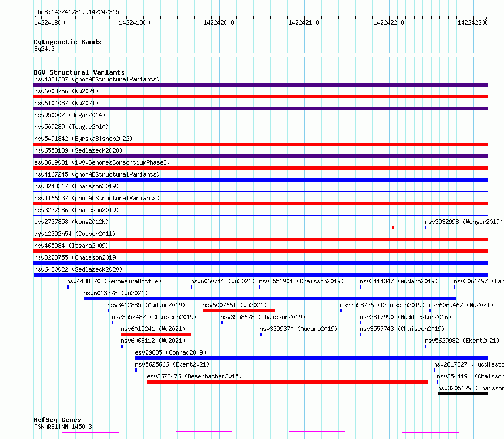Click the TSNARE1|NM_145003 gene label

63,427
